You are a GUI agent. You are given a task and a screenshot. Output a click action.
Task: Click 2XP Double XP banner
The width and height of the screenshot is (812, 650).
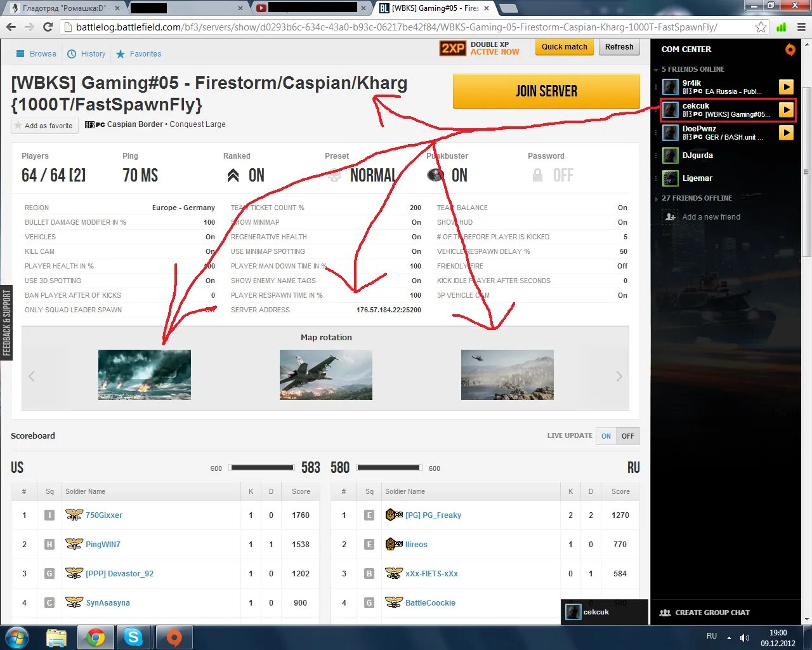480,48
